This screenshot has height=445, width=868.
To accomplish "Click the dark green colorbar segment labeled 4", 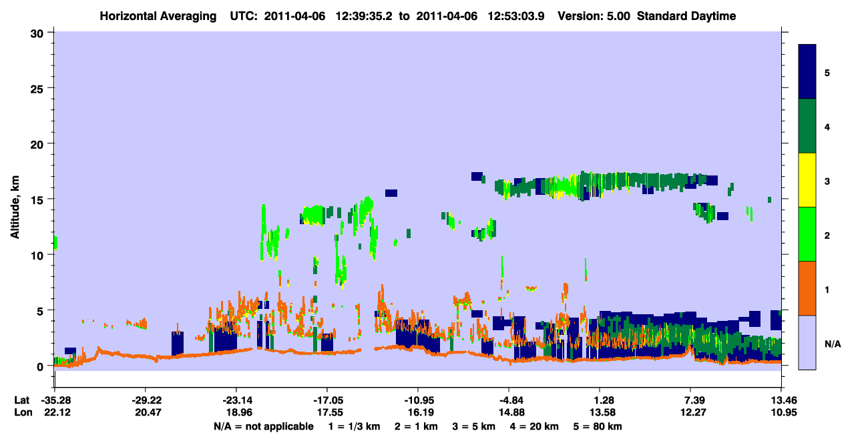I will [x=807, y=126].
